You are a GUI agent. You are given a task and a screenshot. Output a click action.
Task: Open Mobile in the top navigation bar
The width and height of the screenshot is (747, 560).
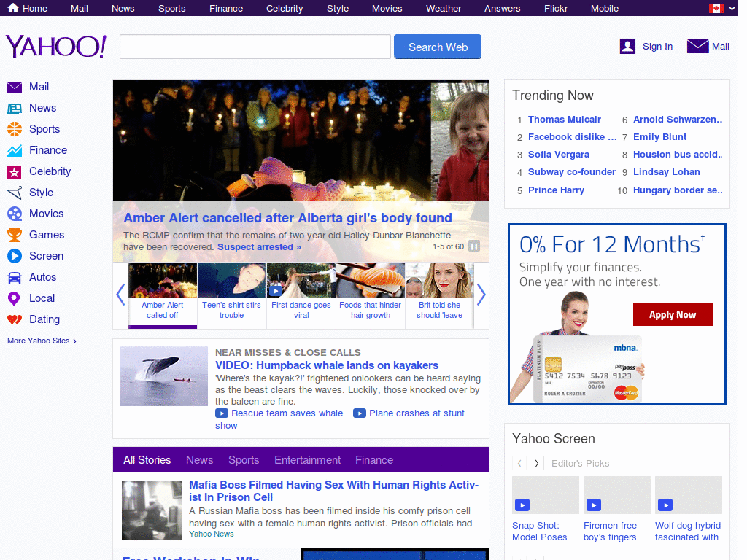click(605, 9)
